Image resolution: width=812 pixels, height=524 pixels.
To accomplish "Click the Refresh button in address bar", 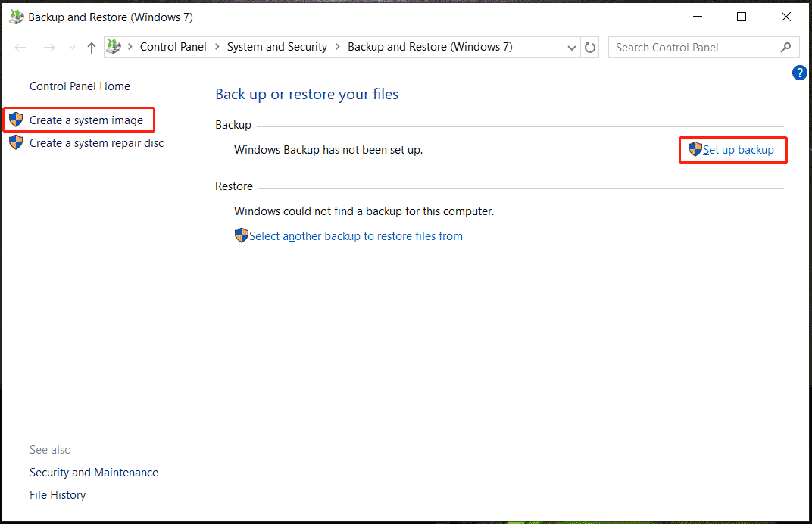I will point(591,48).
